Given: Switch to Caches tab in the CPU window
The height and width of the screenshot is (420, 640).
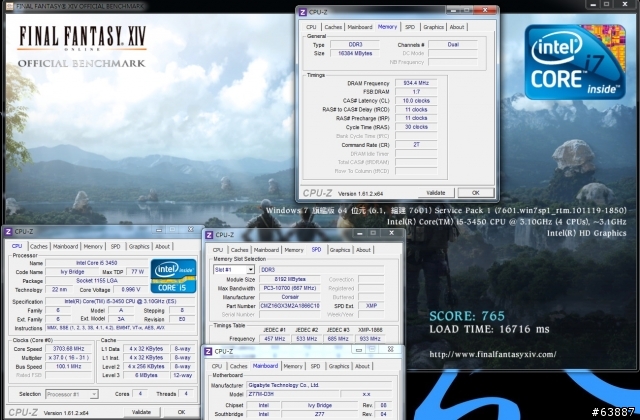Looking at the screenshot, I should click(39, 247).
